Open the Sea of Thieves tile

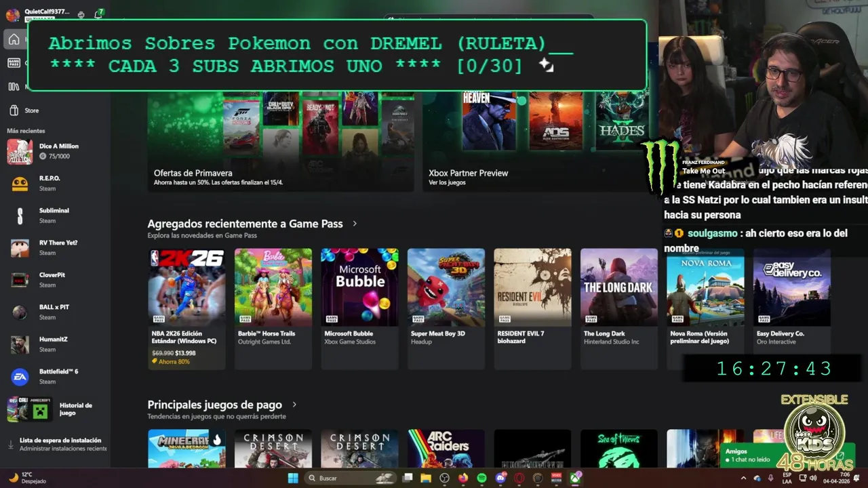pos(619,449)
